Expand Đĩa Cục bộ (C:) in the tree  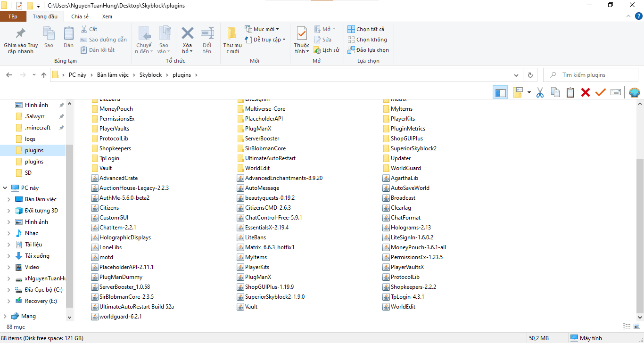coord(8,290)
